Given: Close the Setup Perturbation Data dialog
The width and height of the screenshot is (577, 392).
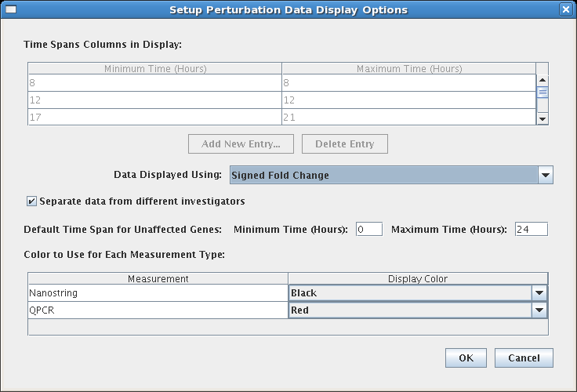Looking at the screenshot, I should point(565,9).
